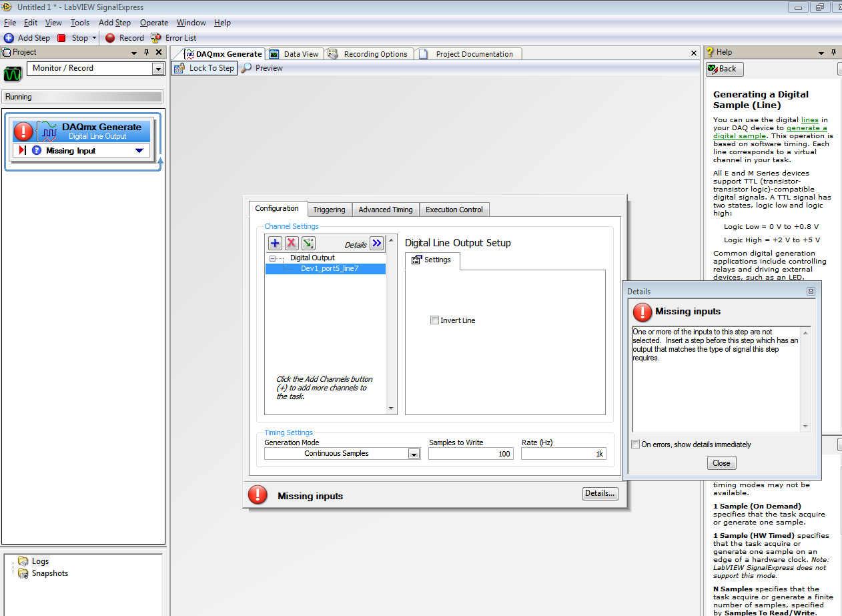
Task: Collapse the Digital Output tree node
Action: pyautogui.click(x=272, y=258)
